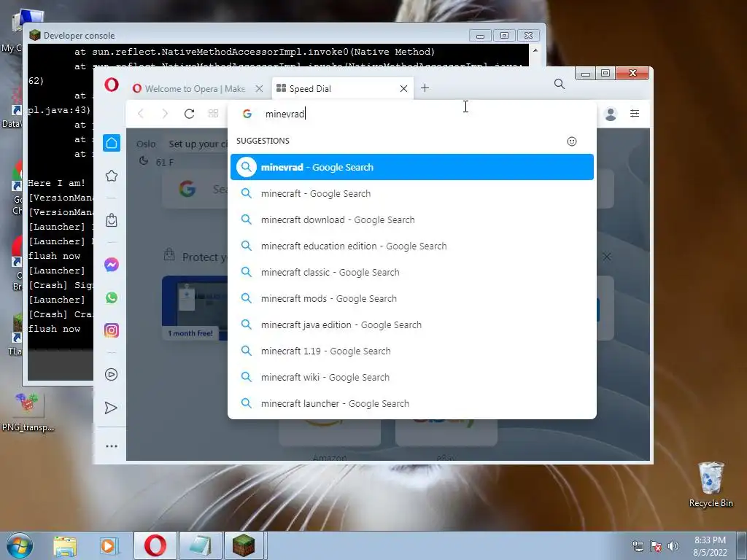Select the minecraft launcher suggestion
The height and width of the screenshot is (560, 747).
point(412,403)
